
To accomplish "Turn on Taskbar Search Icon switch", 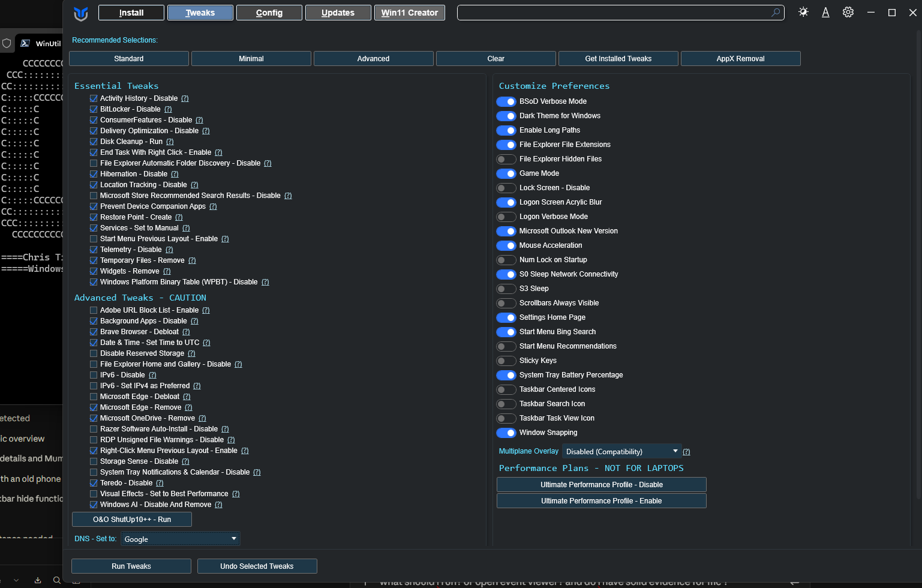I will coord(506,404).
